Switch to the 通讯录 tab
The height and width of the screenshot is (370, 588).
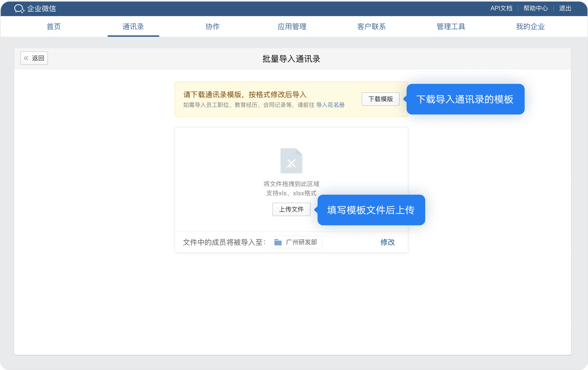[x=133, y=26]
